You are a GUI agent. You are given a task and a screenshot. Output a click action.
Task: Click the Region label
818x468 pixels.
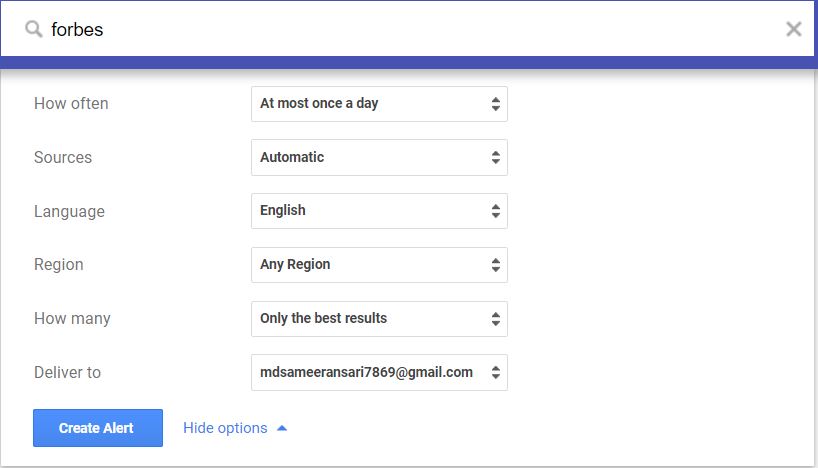point(58,265)
